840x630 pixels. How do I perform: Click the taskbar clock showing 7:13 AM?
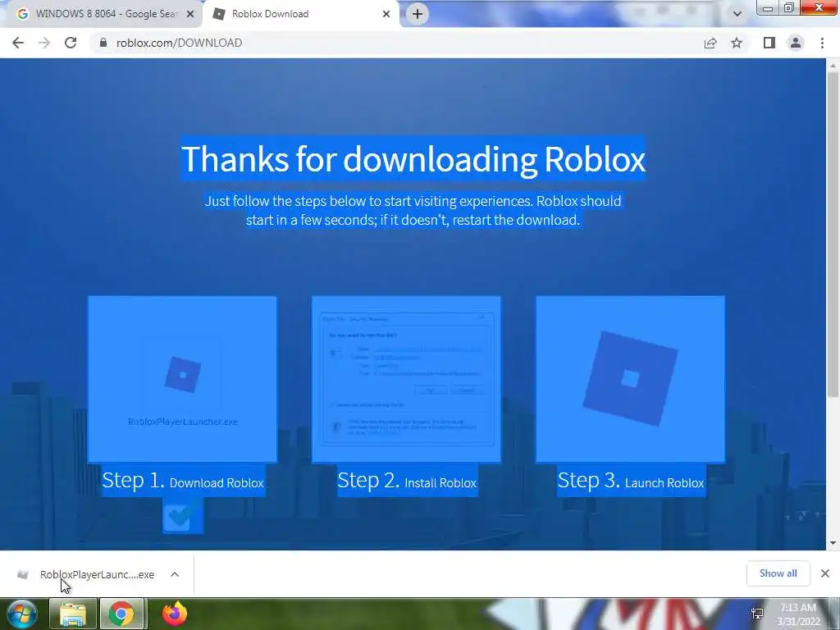[x=798, y=614]
